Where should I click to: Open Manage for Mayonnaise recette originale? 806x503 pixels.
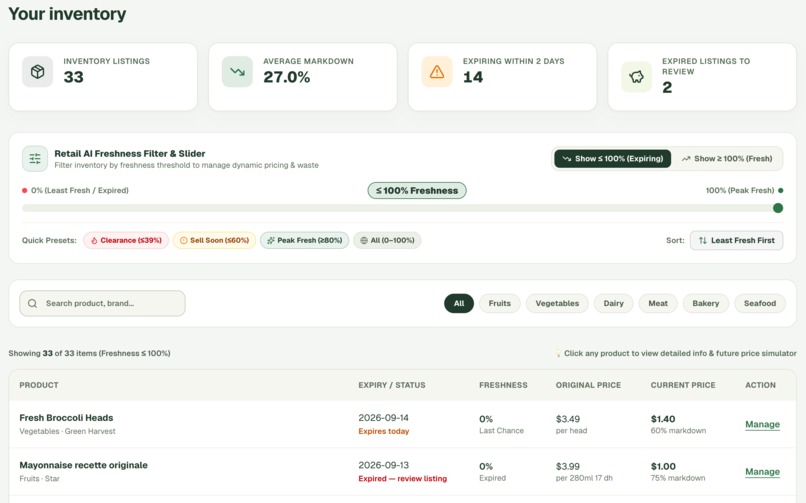[762, 472]
